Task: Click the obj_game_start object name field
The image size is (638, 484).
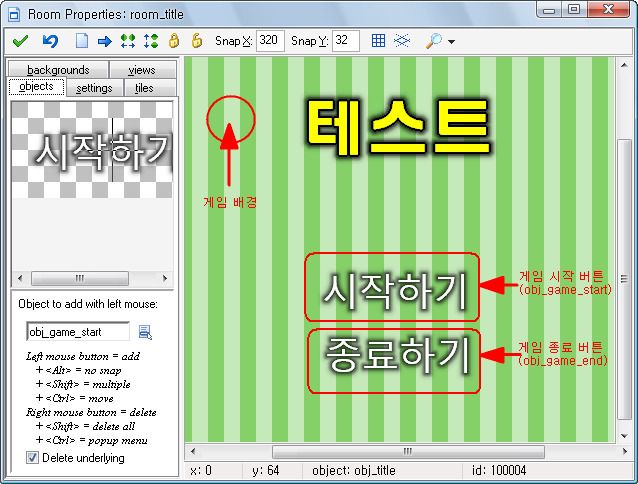Action: pyautogui.click(x=78, y=332)
